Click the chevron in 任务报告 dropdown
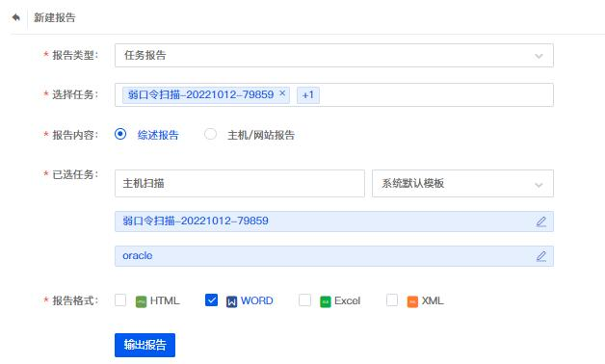 [539, 56]
